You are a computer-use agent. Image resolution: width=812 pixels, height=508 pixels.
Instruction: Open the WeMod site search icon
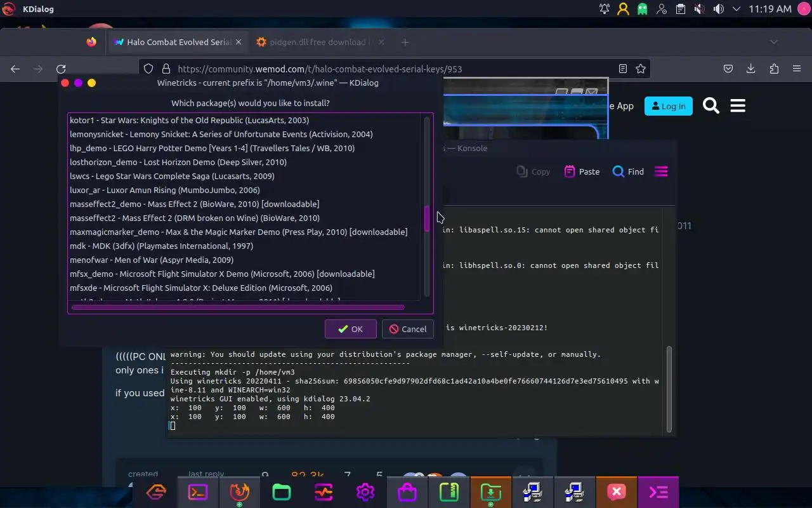[x=711, y=106]
